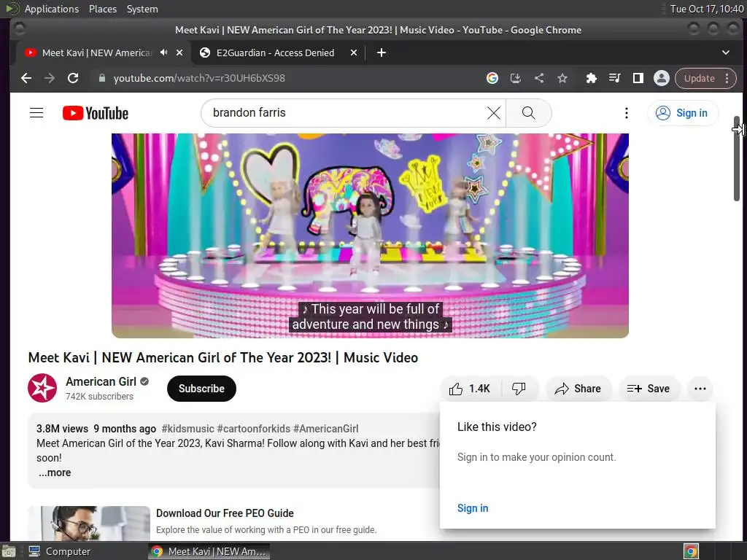The height and width of the screenshot is (560, 747).
Task: Submit search with magnifier button
Action: (528, 113)
